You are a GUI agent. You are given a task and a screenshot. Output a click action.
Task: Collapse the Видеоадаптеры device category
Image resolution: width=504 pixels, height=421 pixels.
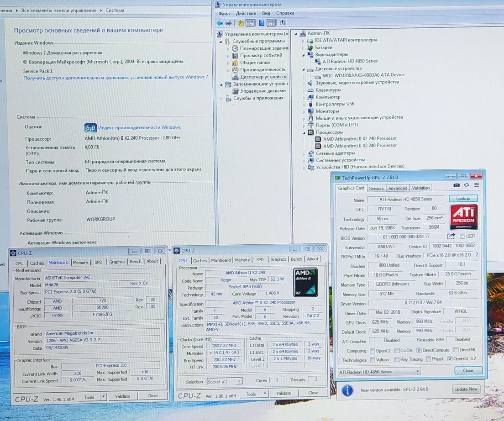pyautogui.click(x=303, y=55)
